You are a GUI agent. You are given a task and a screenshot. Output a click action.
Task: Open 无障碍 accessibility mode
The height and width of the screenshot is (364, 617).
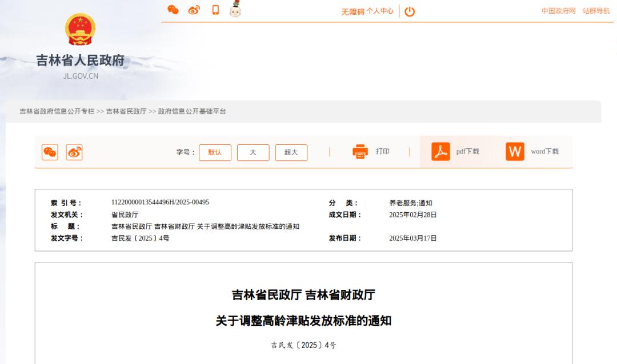[x=352, y=11]
